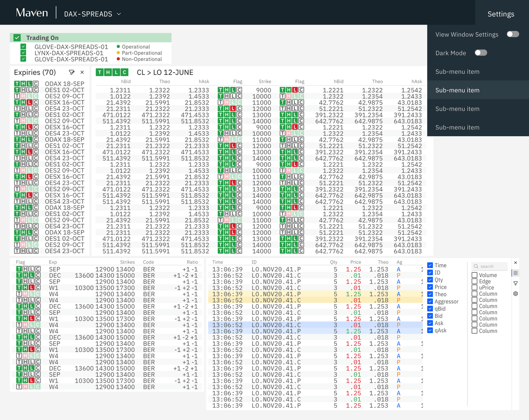Uncheck the Trading On checkbox

coord(17,38)
